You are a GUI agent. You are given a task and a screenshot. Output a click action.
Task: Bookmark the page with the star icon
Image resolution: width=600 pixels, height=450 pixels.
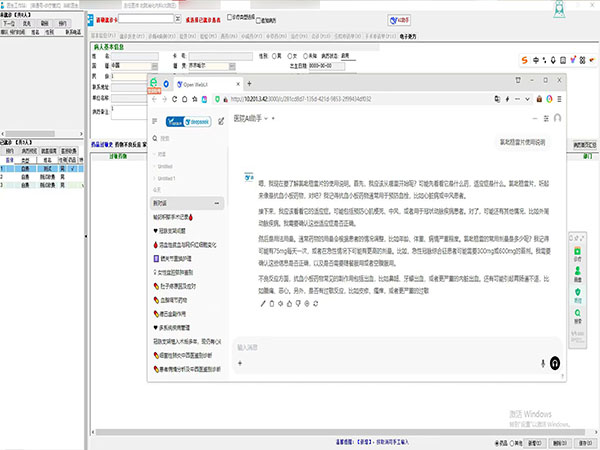coord(194,99)
